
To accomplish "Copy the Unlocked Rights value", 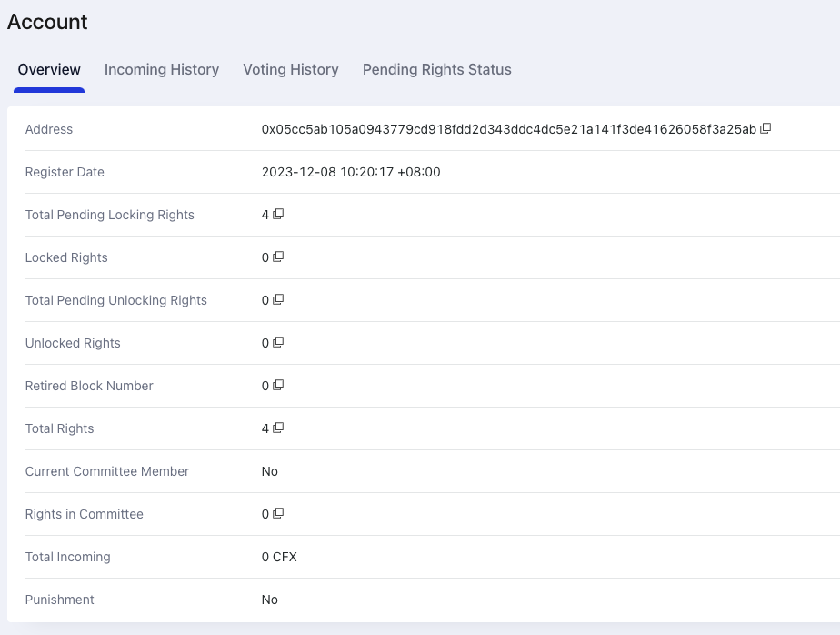I will click(x=278, y=342).
